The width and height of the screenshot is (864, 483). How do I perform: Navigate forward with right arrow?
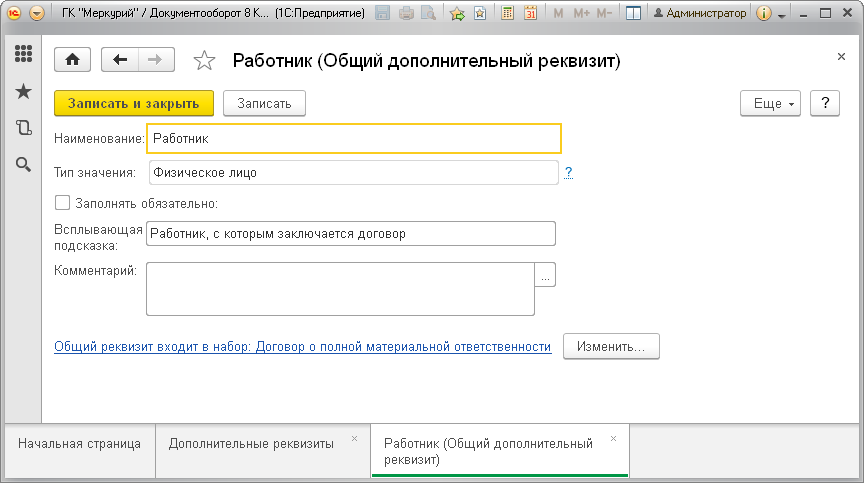coord(156,59)
